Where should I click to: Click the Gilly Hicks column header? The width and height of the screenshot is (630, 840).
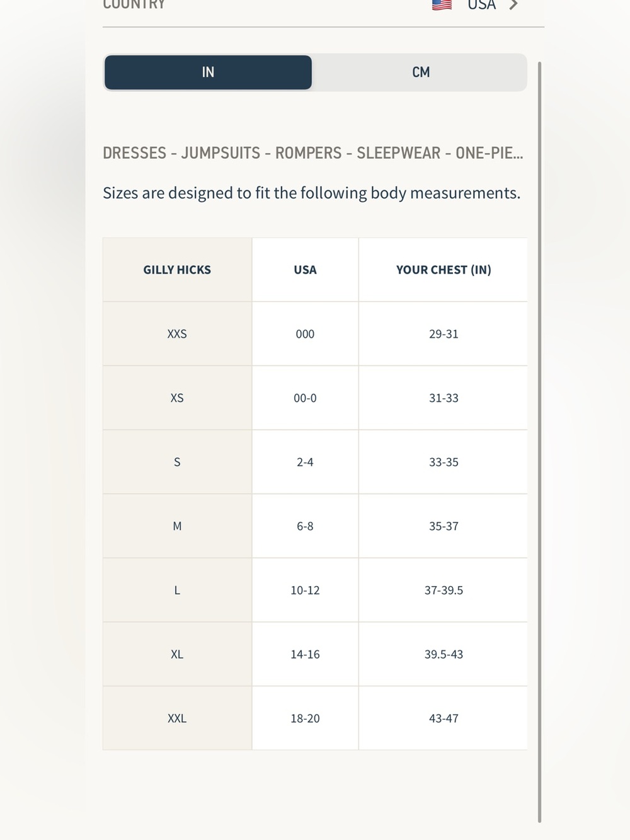click(x=177, y=270)
